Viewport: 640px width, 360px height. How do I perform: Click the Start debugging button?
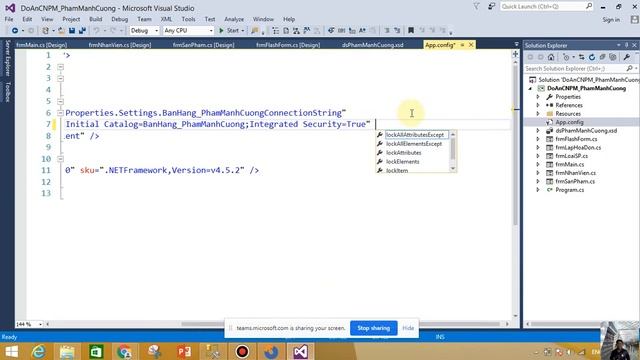[229, 31]
